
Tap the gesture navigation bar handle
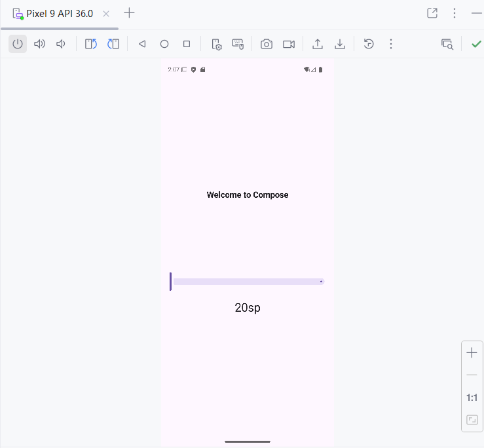pos(248,442)
